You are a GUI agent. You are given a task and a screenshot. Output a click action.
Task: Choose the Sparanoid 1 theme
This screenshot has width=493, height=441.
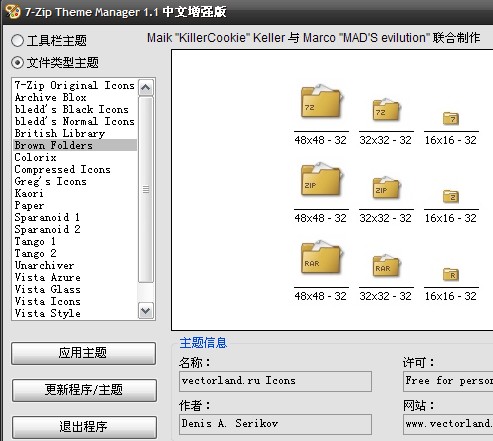coord(75,217)
